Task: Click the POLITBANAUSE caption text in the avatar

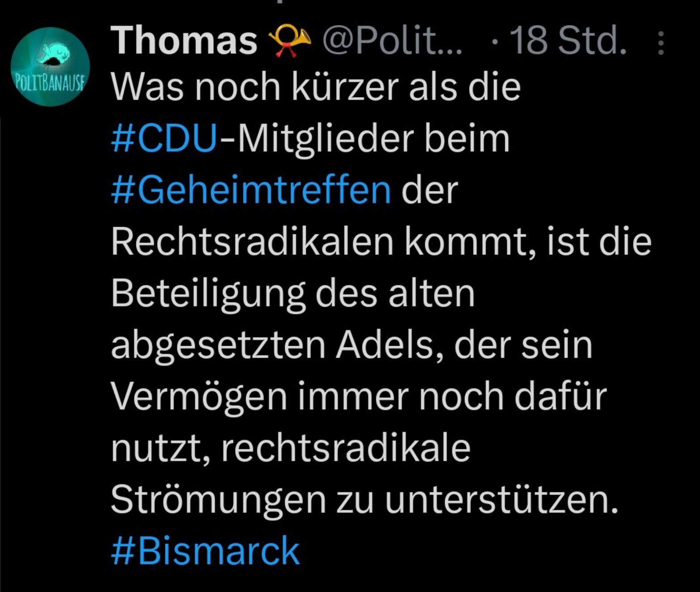Action: [50, 83]
